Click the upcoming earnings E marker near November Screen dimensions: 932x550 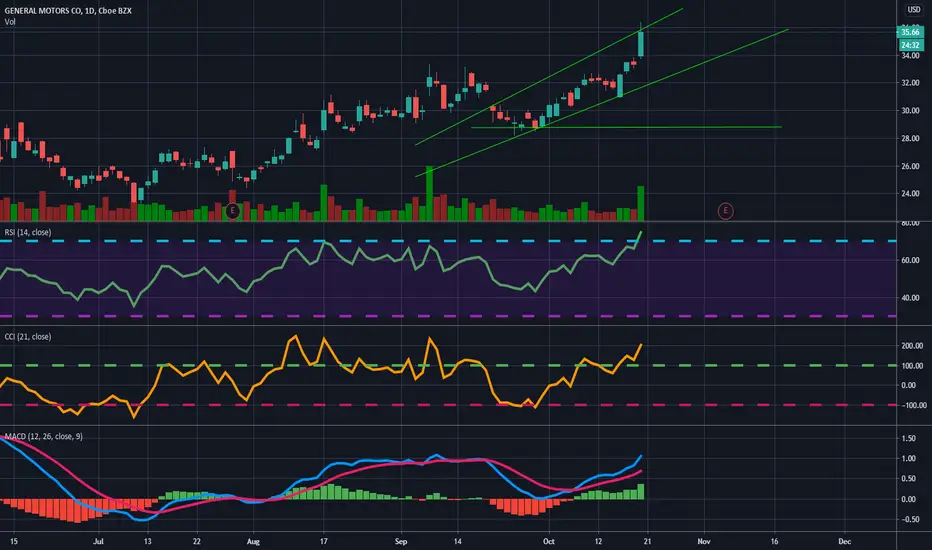pos(725,210)
